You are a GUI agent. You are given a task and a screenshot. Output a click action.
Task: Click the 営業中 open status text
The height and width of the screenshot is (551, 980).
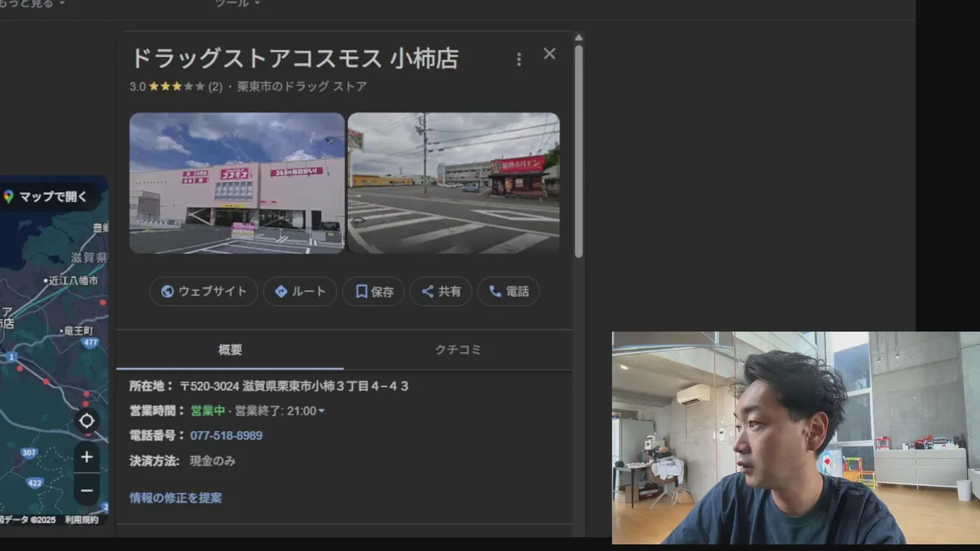207,411
